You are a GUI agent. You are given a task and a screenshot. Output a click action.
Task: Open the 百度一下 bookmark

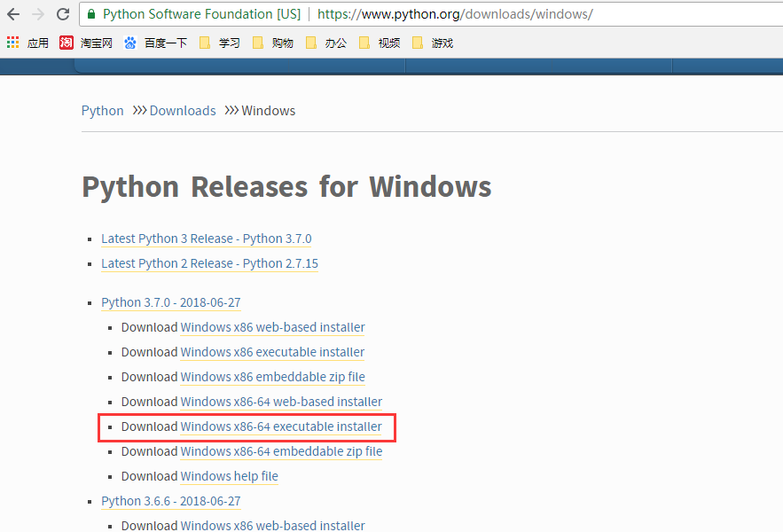[x=155, y=43]
